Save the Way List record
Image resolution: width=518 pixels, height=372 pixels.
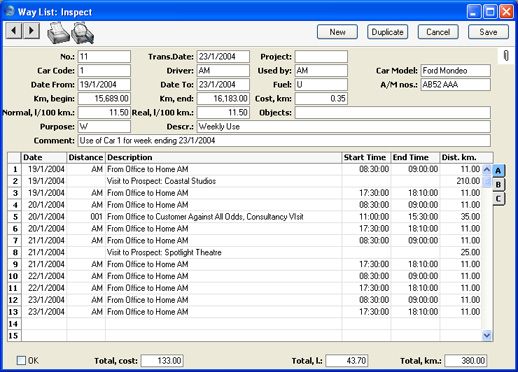tap(488, 32)
